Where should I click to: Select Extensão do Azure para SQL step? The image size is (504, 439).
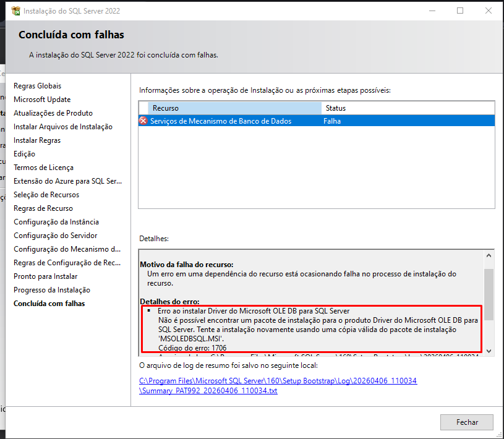[x=67, y=181]
